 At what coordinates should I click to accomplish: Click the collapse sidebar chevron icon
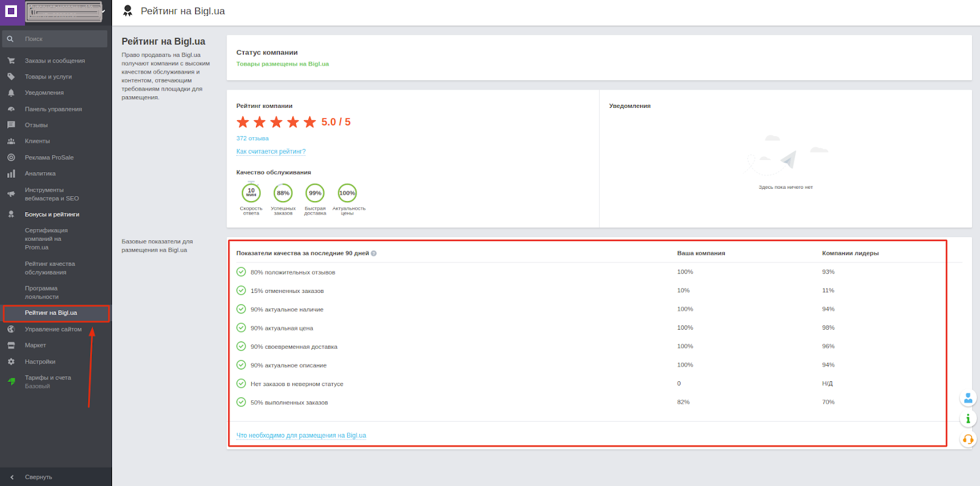[12, 477]
